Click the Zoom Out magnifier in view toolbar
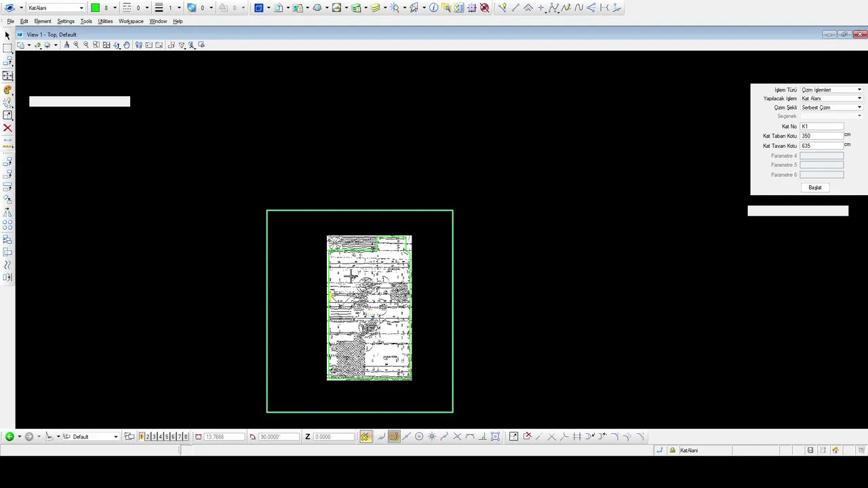This screenshot has width=868, height=488. click(86, 45)
